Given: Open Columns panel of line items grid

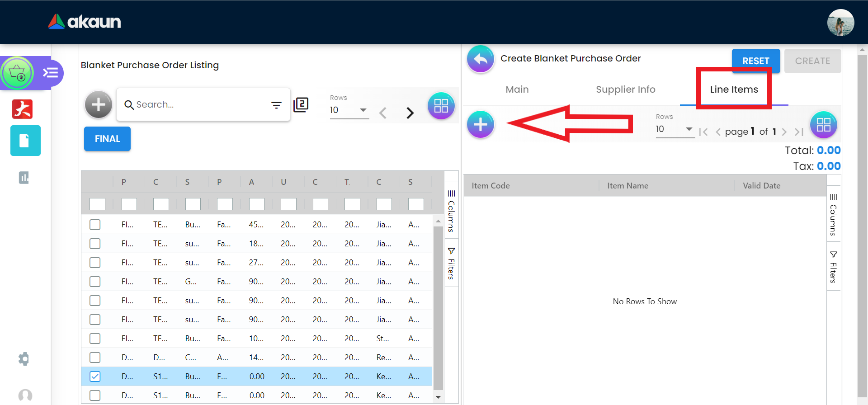Looking at the screenshot, I should pyautogui.click(x=834, y=215).
